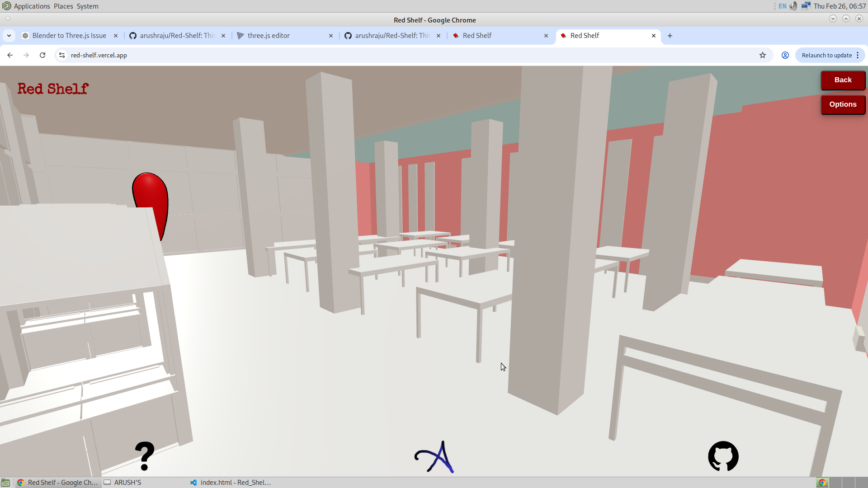Click the Relaunch to update button
The height and width of the screenshot is (488, 868).
click(826, 55)
